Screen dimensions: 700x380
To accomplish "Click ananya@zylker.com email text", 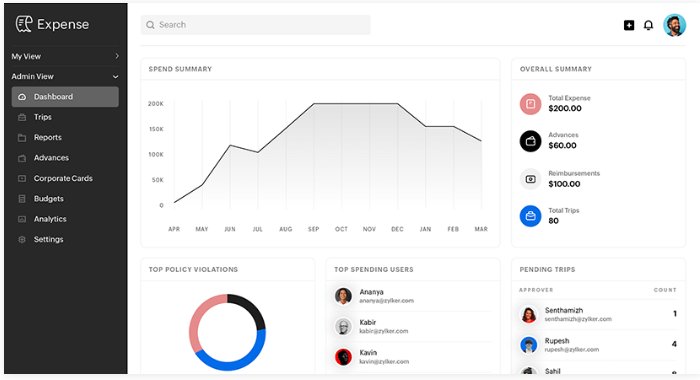I will [387, 301].
